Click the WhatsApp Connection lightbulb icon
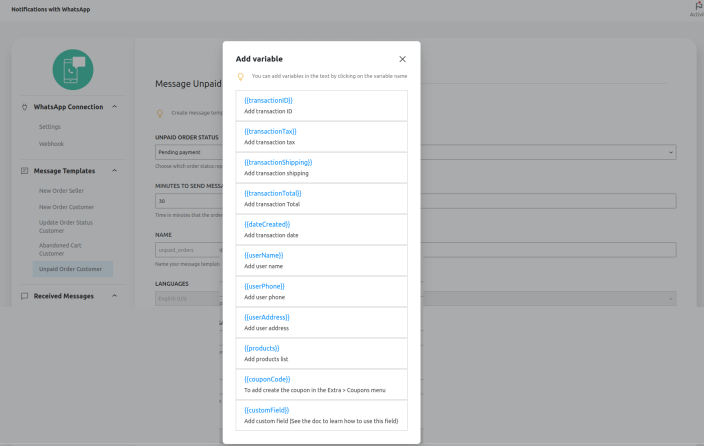704x446 pixels. 24,107
